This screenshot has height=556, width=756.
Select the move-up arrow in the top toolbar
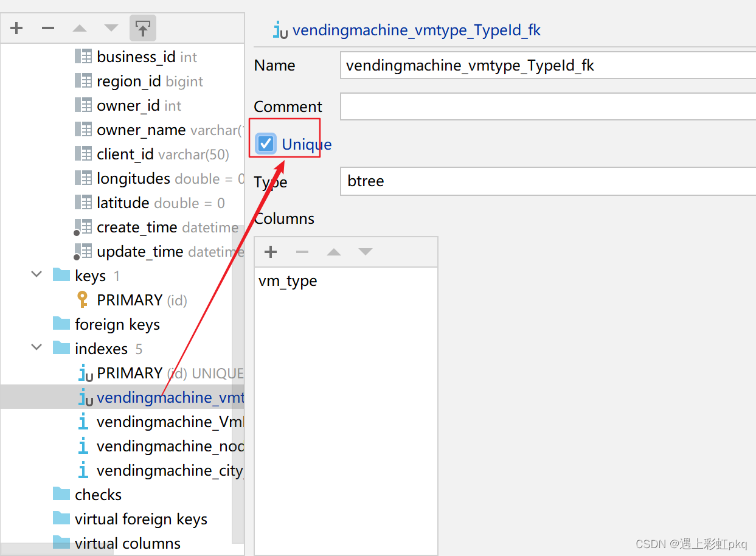(80, 27)
